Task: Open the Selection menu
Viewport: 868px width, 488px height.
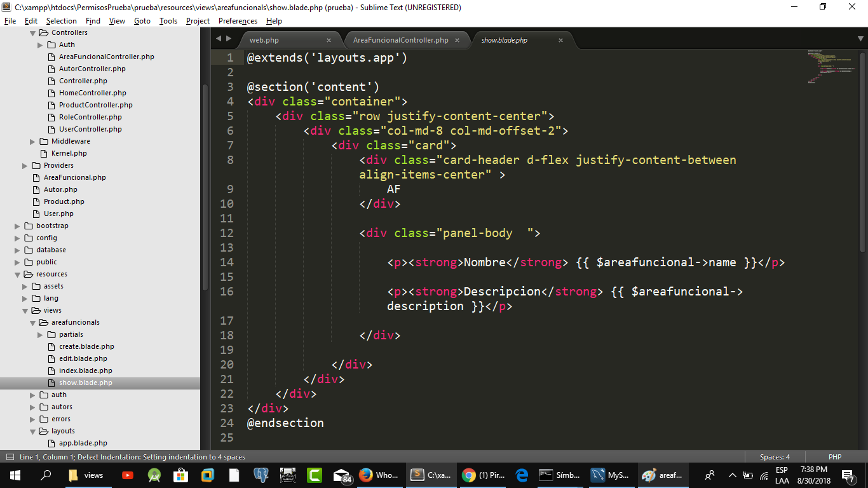Action: (61, 21)
